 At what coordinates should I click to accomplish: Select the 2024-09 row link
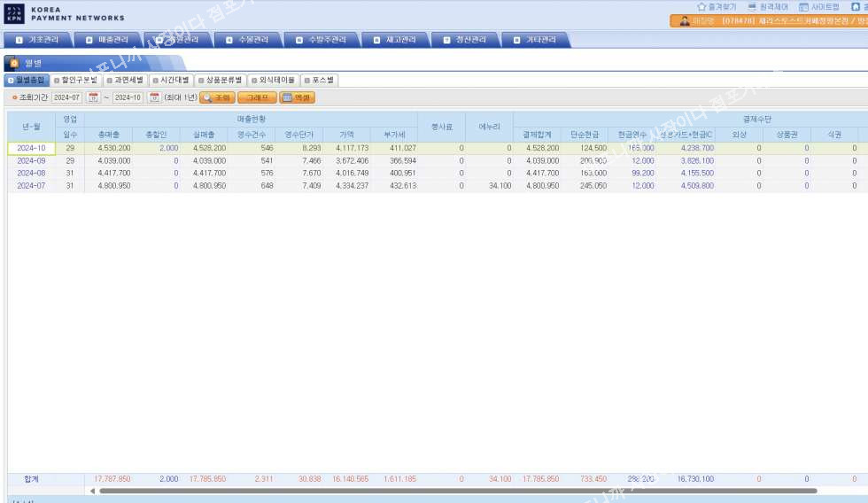tap(31, 161)
